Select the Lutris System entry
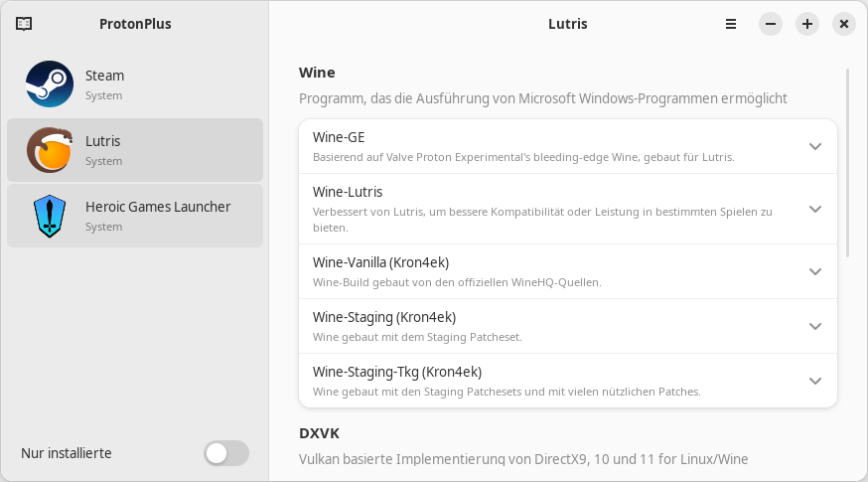The width and height of the screenshot is (868, 482). (x=135, y=150)
